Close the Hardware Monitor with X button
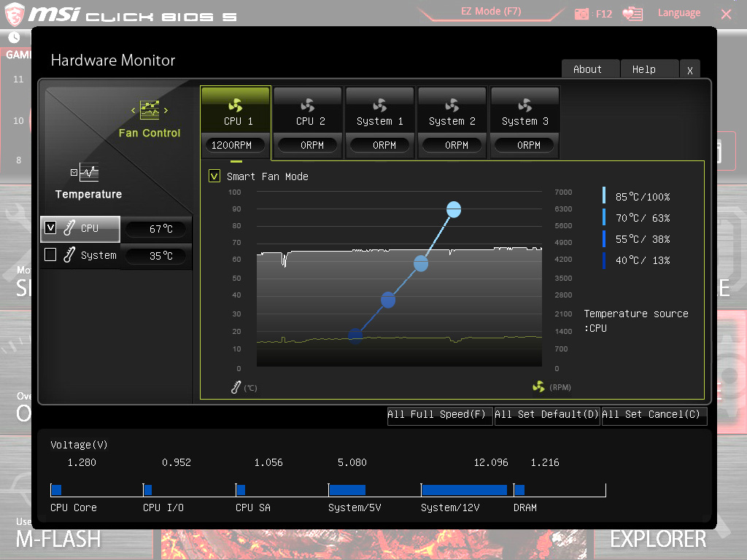 click(x=690, y=69)
